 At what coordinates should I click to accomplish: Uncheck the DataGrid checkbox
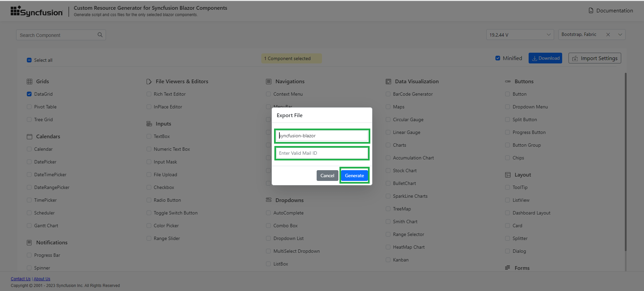29,94
